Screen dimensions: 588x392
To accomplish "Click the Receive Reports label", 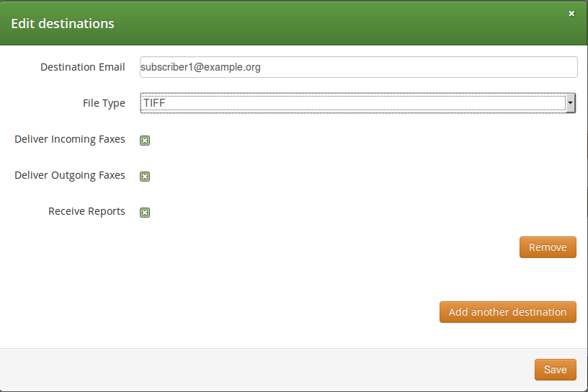I will tap(86, 211).
